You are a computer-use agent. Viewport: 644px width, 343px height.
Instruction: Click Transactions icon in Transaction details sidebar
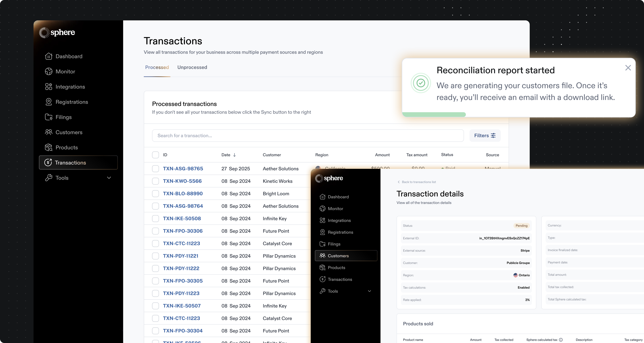(x=323, y=279)
